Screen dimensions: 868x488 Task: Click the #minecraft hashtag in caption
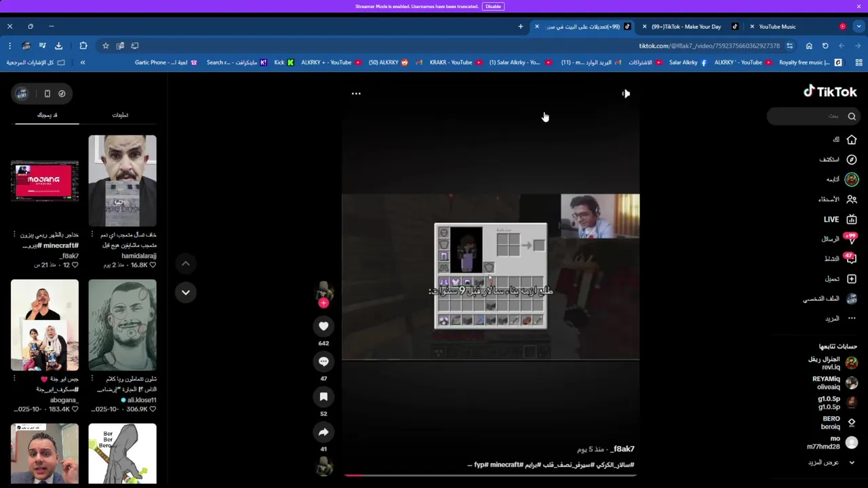click(506, 465)
